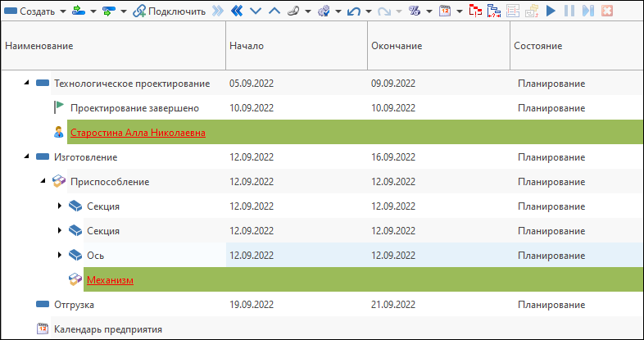Click the greyed Pause button
The image size is (644, 340).
click(569, 11)
